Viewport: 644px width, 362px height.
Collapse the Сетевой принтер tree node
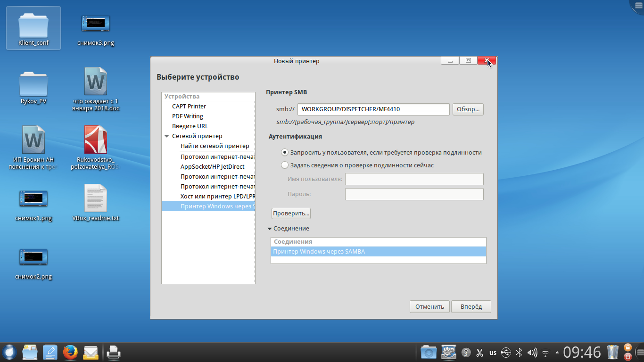click(166, 136)
